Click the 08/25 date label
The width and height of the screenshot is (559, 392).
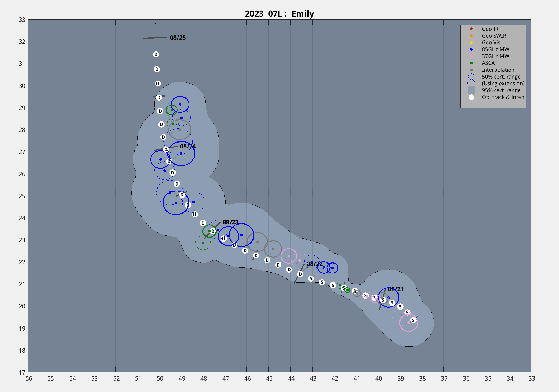point(177,38)
